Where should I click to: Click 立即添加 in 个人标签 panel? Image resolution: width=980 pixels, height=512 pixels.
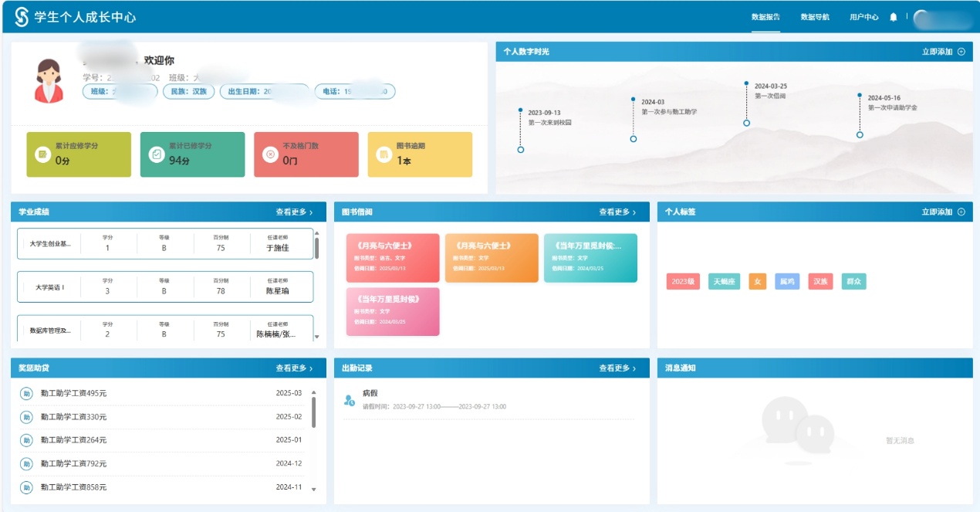[942, 212]
